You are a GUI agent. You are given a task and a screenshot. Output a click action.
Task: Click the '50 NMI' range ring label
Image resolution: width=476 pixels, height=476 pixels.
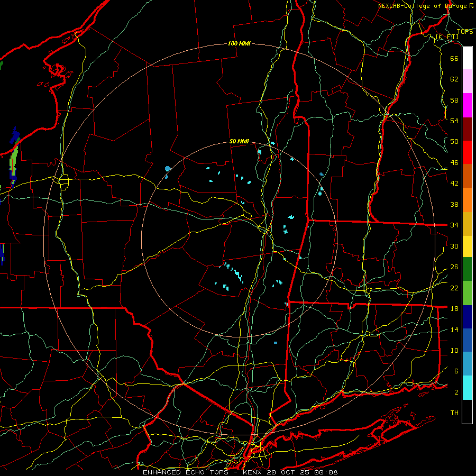(239, 141)
